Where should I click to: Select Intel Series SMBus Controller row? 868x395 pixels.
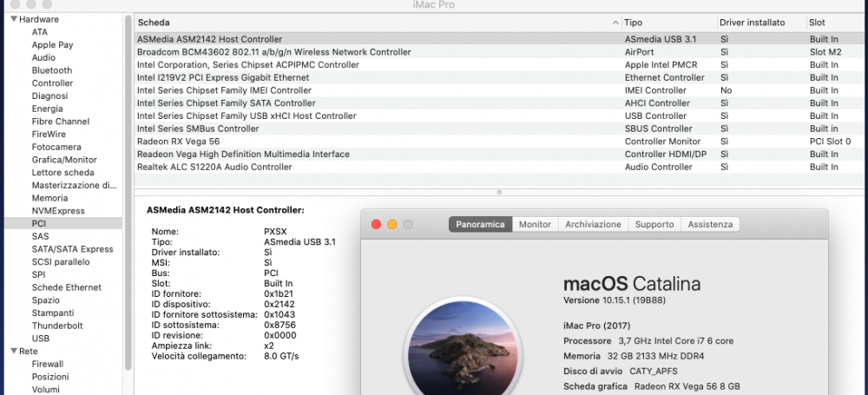point(499,128)
